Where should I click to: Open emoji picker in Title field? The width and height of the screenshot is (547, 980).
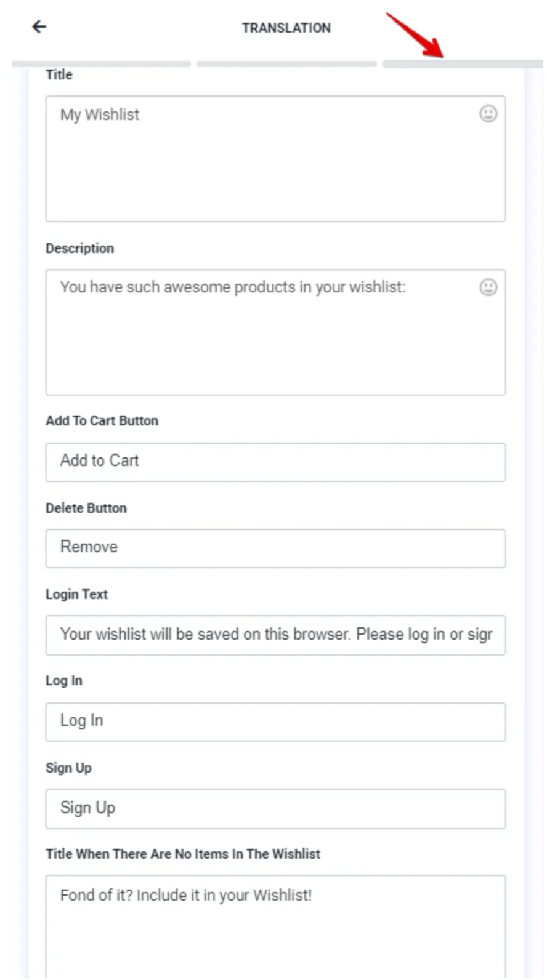[488, 114]
